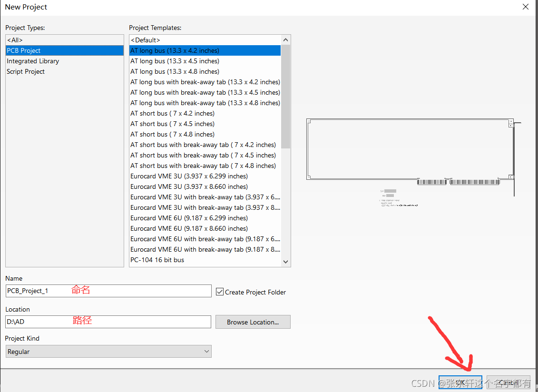Click the board preview thumbnail
The height and width of the screenshot is (392, 538).
click(x=413, y=157)
